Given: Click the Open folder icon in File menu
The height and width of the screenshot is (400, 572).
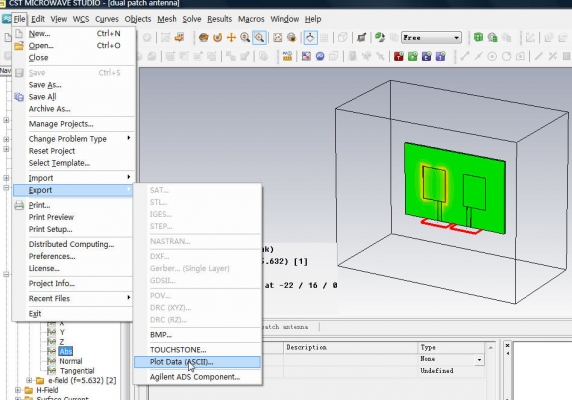Looking at the screenshot, I should tap(19, 46).
